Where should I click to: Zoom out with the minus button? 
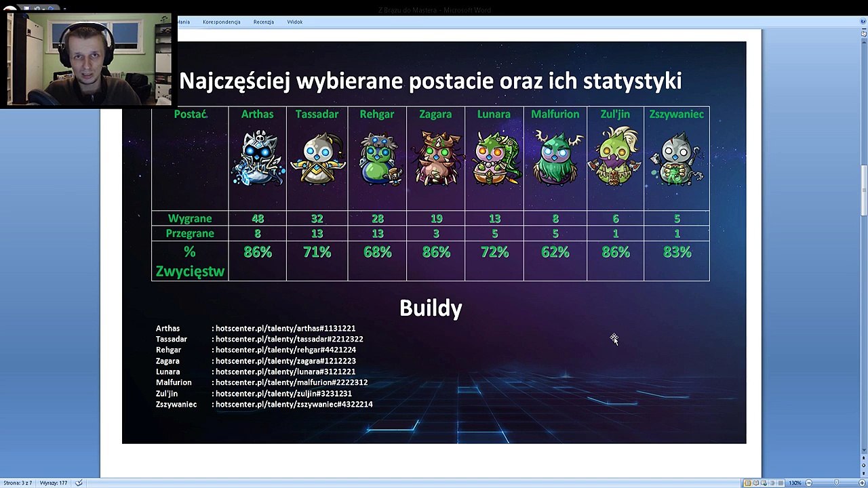[809, 483]
